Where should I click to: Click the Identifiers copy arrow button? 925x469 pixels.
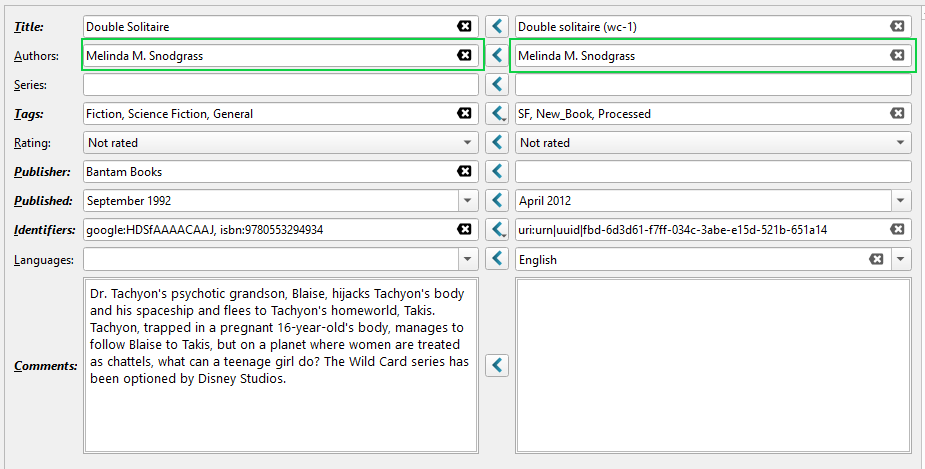(497, 229)
